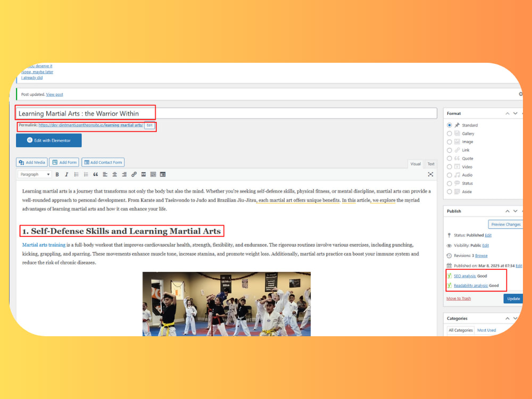Click the Move to Trash link
The width and height of the screenshot is (532, 399).
coord(459,298)
